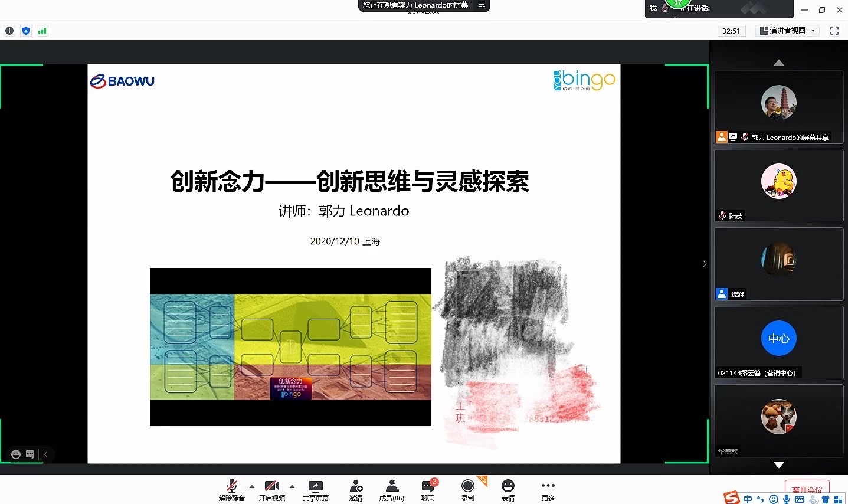
Task: Click the 离开会议 leave meeting button
Action: [x=807, y=489]
